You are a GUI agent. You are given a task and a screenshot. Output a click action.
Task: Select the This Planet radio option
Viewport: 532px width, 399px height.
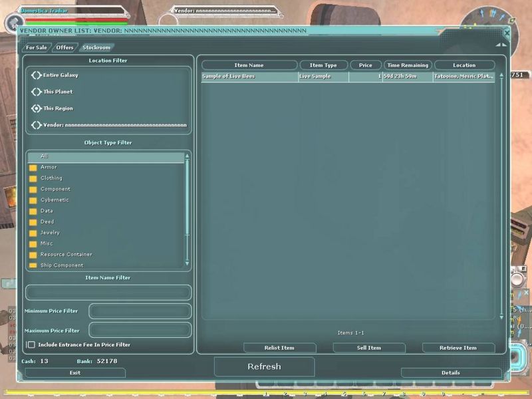click(37, 92)
